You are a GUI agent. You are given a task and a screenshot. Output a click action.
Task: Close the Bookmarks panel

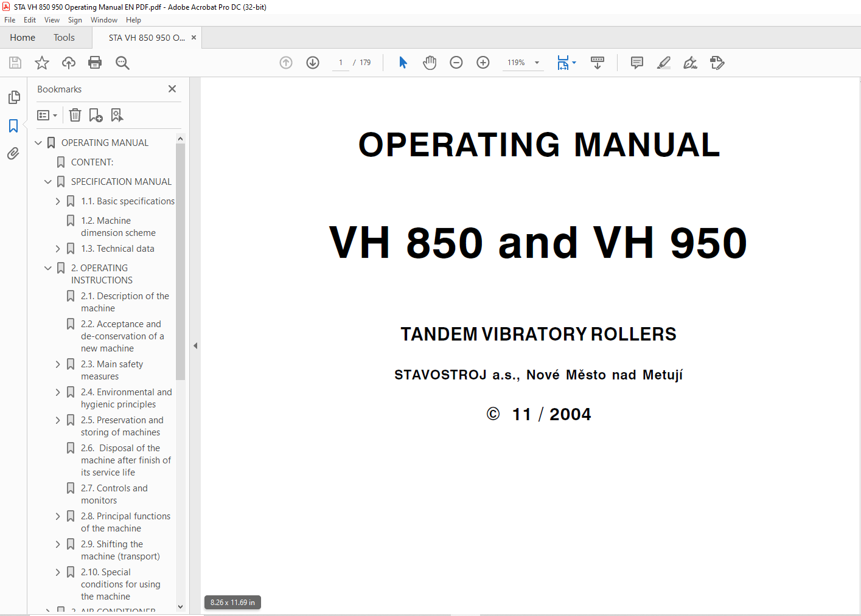tap(172, 89)
